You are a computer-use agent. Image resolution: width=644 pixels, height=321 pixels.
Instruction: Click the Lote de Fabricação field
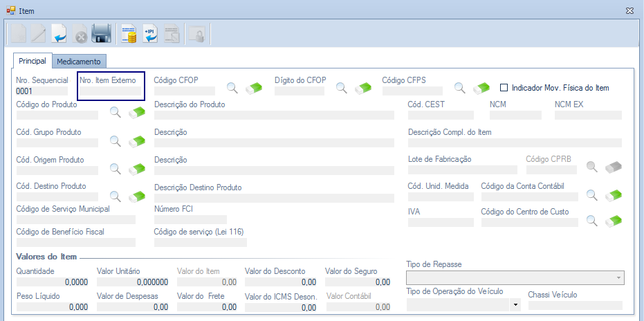[463, 169]
